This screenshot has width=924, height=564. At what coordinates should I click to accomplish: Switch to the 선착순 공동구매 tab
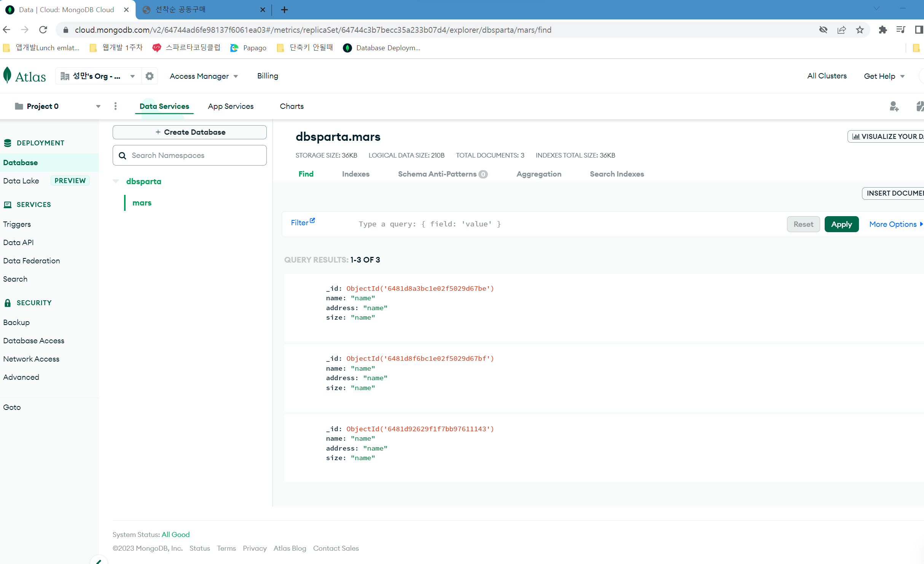tap(204, 10)
